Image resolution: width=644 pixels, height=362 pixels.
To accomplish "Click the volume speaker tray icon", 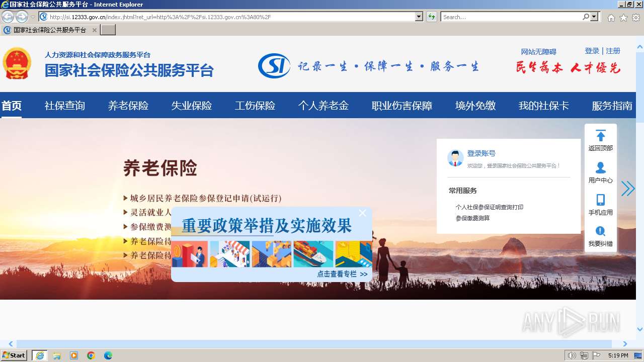I will [x=572, y=355].
